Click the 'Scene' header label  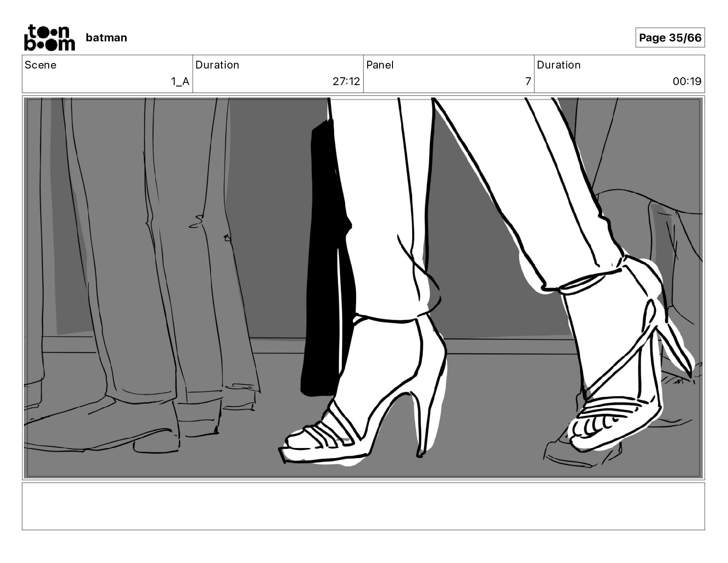tap(40, 65)
